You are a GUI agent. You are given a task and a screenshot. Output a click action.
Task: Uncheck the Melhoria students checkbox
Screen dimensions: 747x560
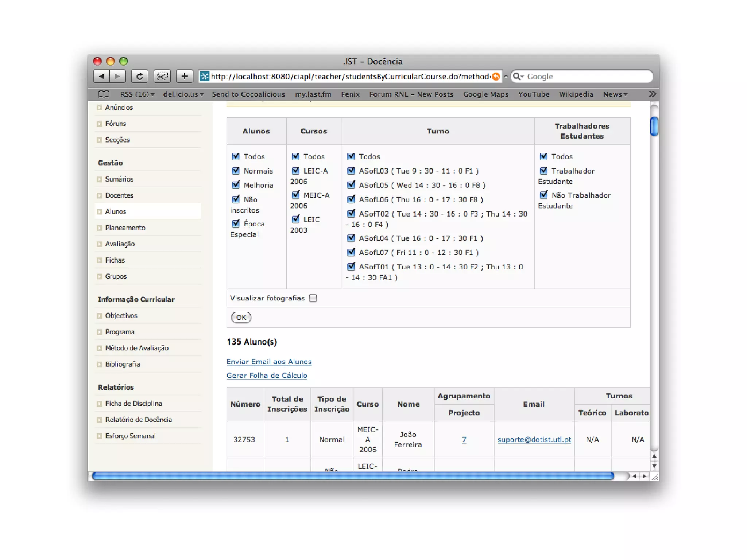(236, 185)
